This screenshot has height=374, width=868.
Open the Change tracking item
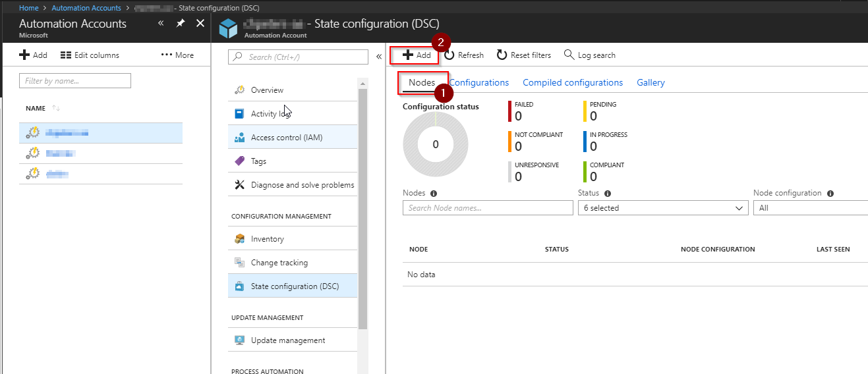tap(279, 263)
